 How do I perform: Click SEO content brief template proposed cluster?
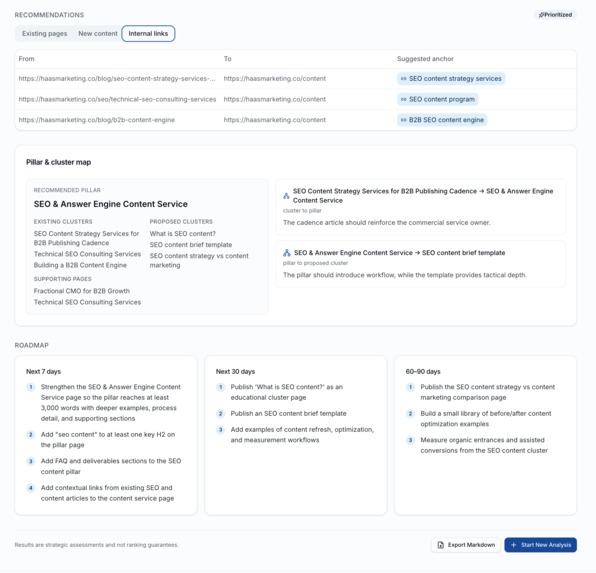pos(191,245)
